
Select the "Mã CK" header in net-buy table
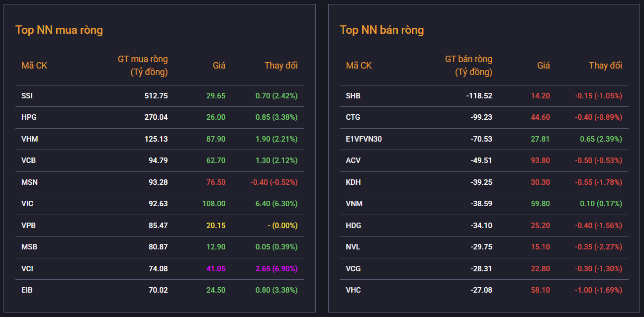pos(34,66)
